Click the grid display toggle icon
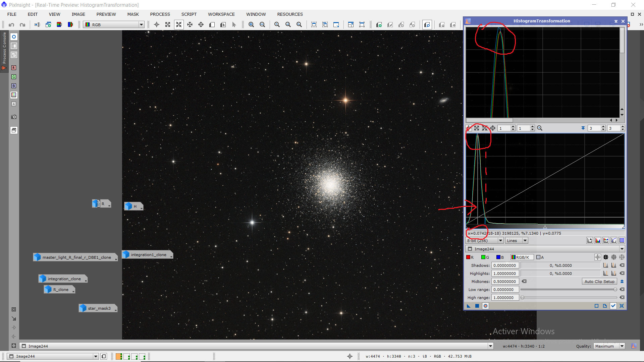 (622, 240)
